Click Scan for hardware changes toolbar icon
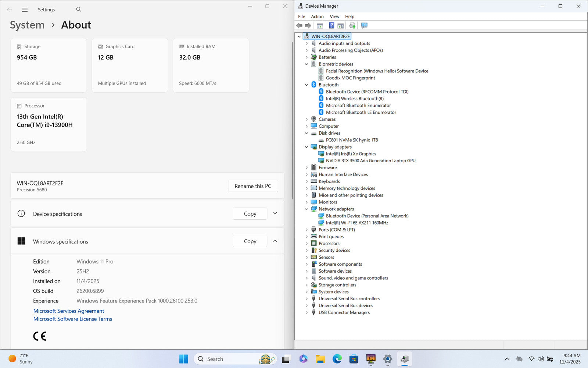The width and height of the screenshot is (588, 368). tap(364, 26)
